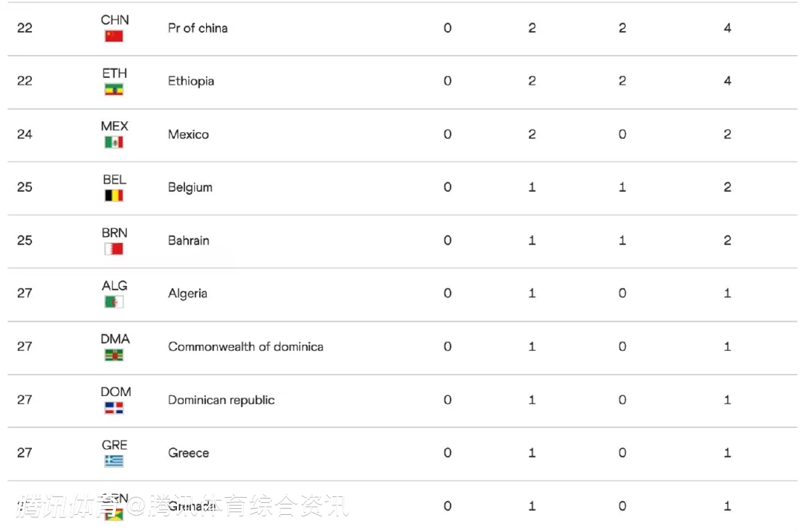Click the CHN country code
Screen dimensions: 803x532
(115, 19)
